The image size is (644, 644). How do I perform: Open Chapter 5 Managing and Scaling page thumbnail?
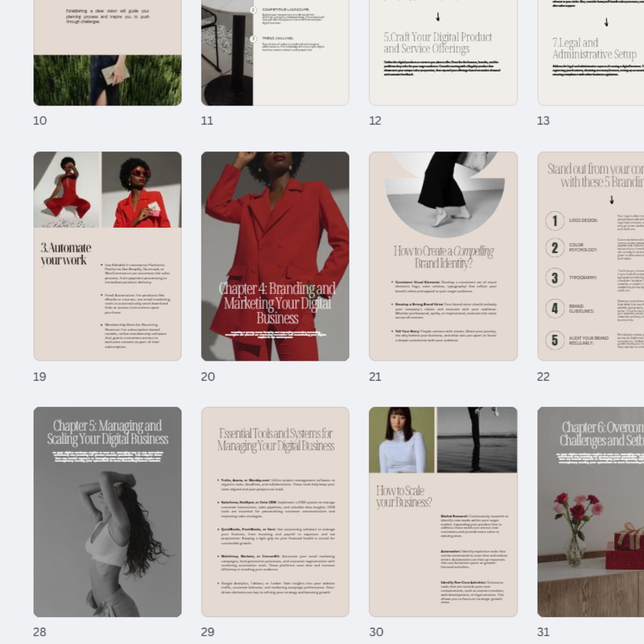point(107,512)
